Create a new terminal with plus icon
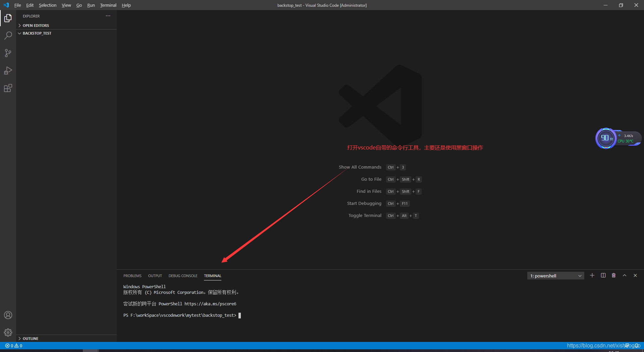This screenshot has width=644, height=352. [x=592, y=275]
